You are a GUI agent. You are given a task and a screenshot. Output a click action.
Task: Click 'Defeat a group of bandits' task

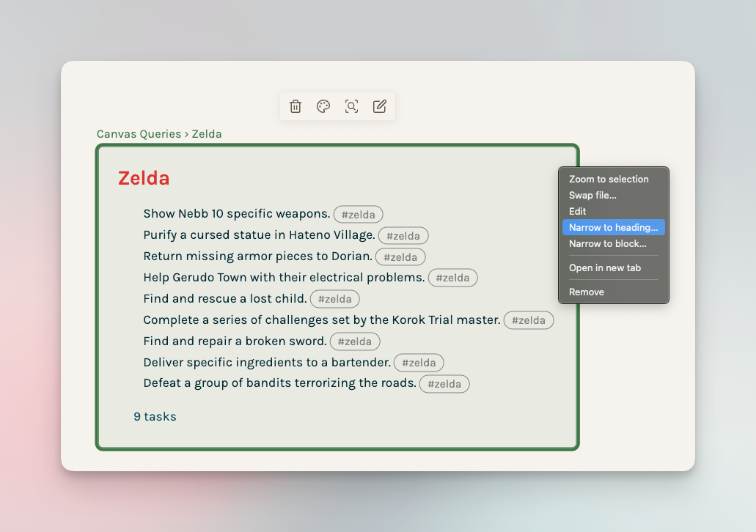279,383
